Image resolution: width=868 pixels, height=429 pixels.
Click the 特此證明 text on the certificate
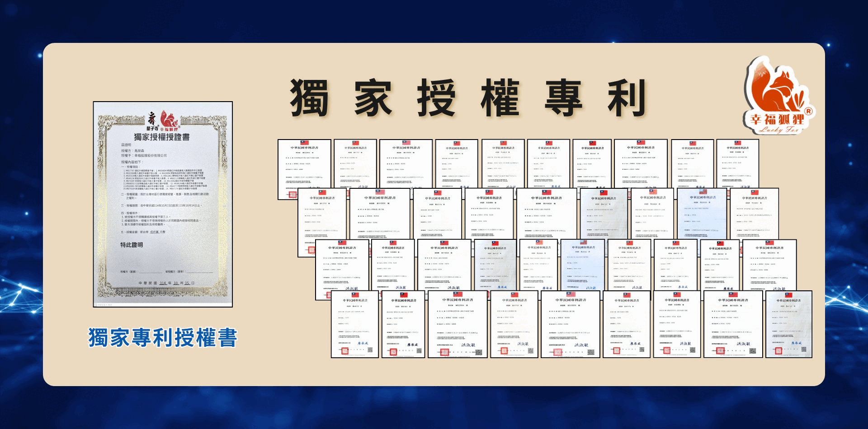coord(132,245)
